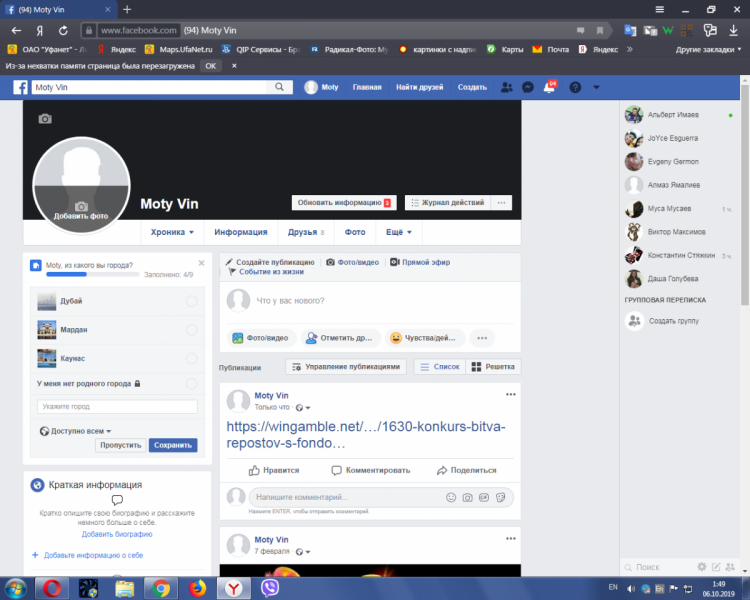The image size is (750, 600).
Task: Click Управление публикациями button
Action: click(346, 367)
